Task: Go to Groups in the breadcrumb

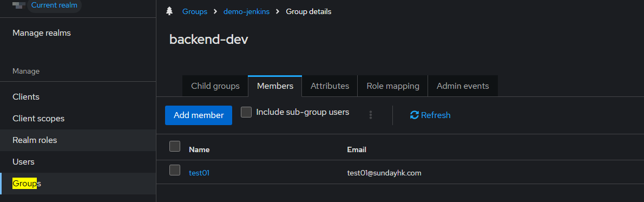Action: pyautogui.click(x=195, y=11)
